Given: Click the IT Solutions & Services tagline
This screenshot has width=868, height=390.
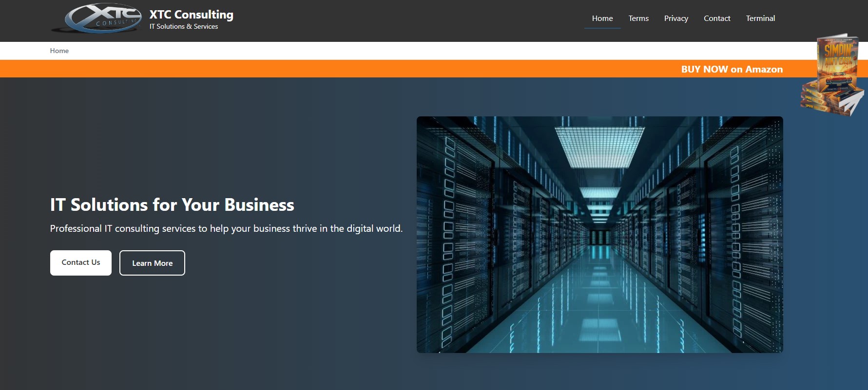Looking at the screenshot, I should [183, 27].
